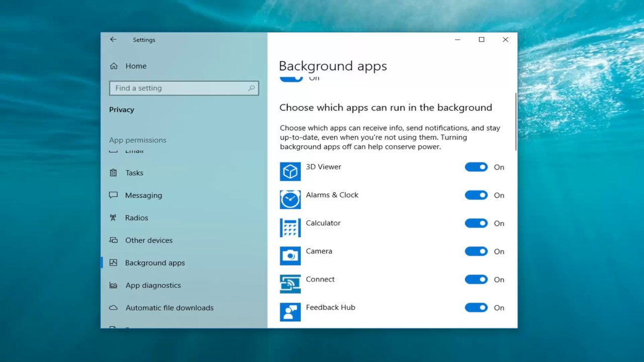Viewport: 644px width, 362px height.
Task: Click the Automatic file downloads cloud icon
Action: click(113, 308)
